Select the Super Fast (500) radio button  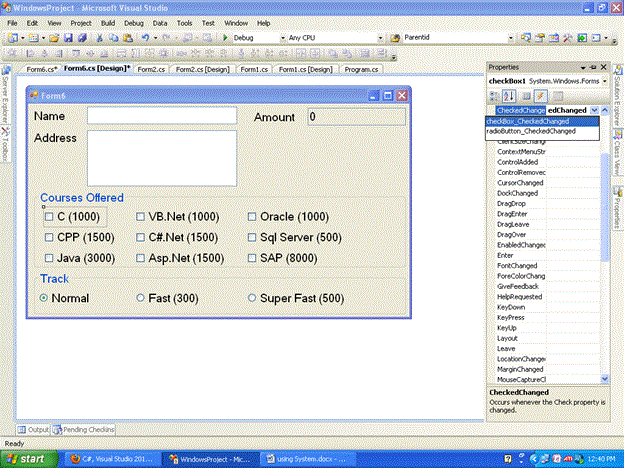(x=252, y=298)
